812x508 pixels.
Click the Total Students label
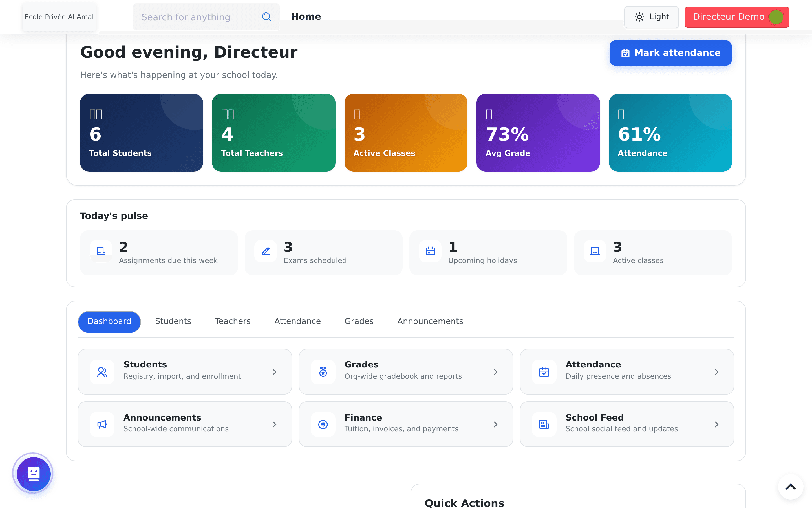120,153
